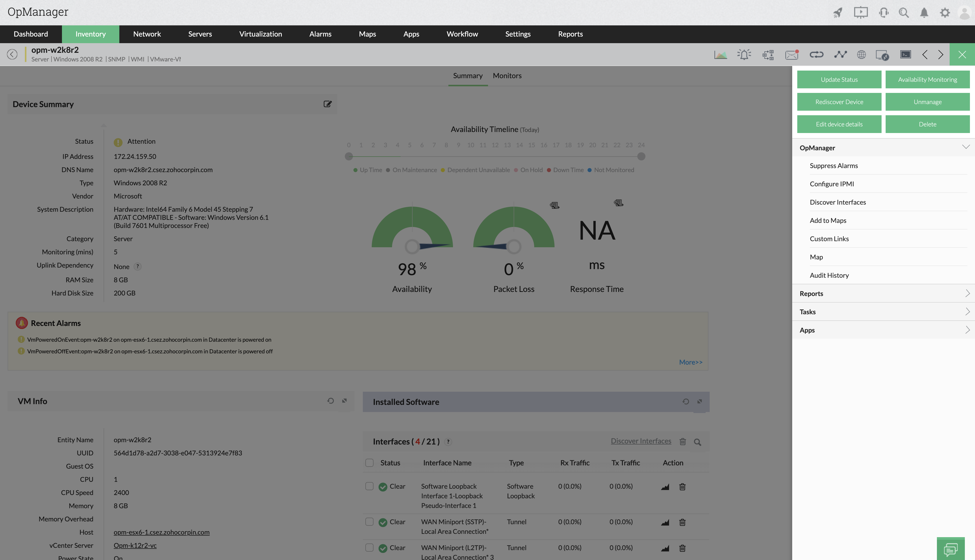Click the mail notification icon in device toolbar
The image size is (975, 560).
pyautogui.click(x=791, y=55)
